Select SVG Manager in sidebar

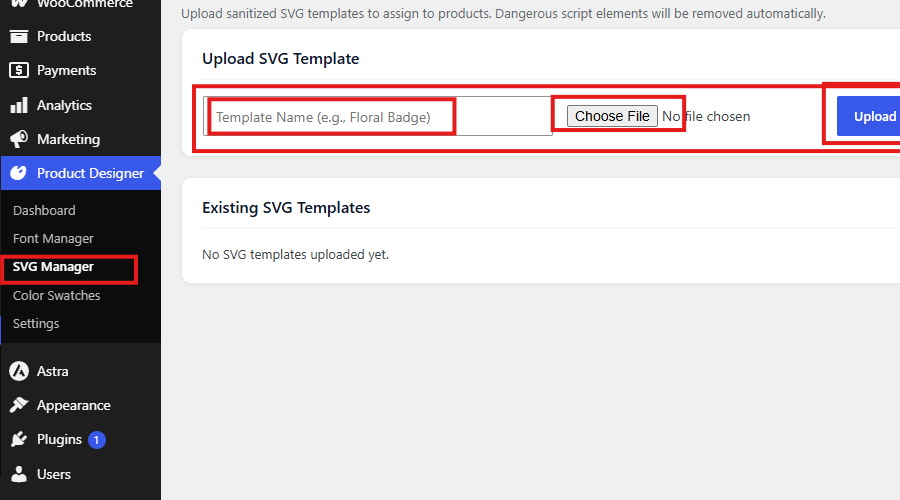(x=53, y=267)
